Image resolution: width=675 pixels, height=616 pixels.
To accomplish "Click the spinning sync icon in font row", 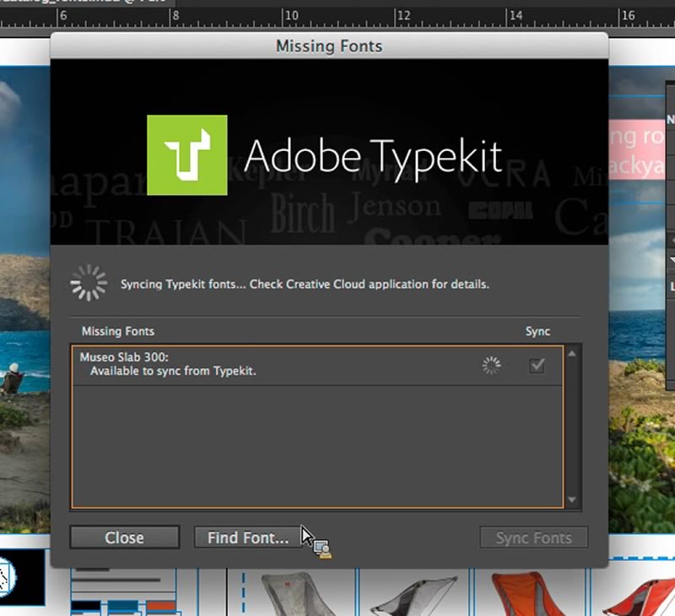I will point(491,365).
